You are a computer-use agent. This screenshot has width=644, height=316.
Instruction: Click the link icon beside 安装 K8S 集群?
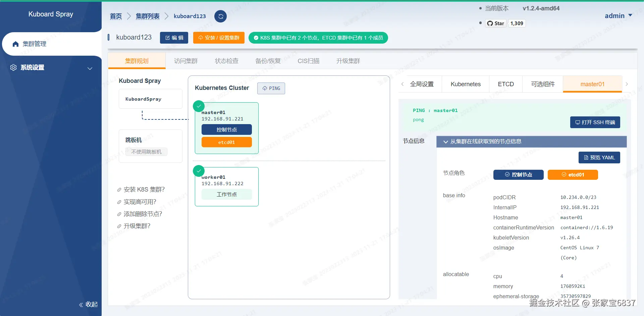point(119,190)
